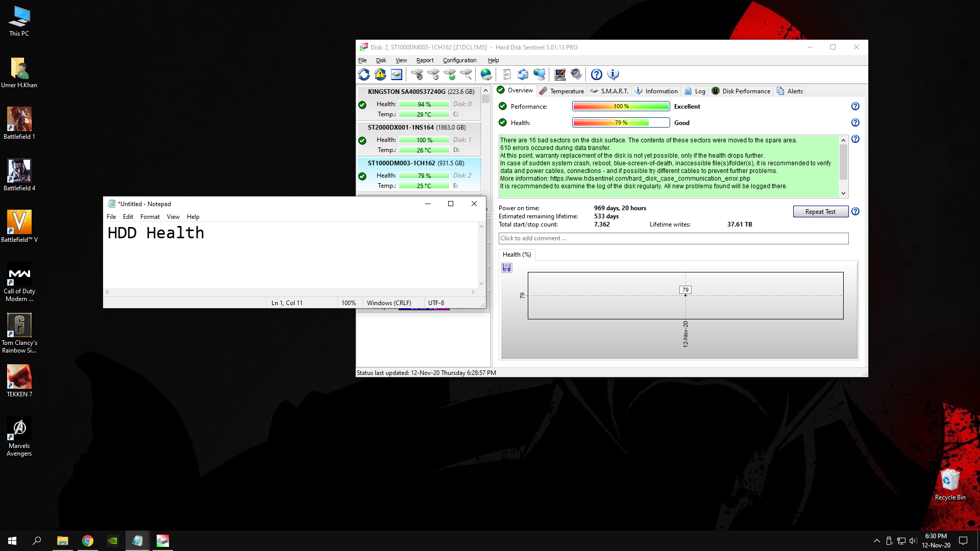The height and width of the screenshot is (551, 980).
Task: Open the notification center
Action: [x=963, y=541]
